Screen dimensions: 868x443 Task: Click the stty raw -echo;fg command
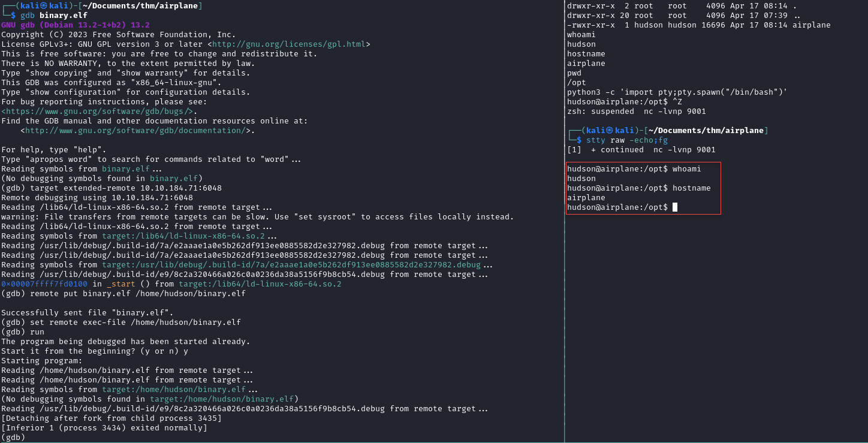point(626,140)
